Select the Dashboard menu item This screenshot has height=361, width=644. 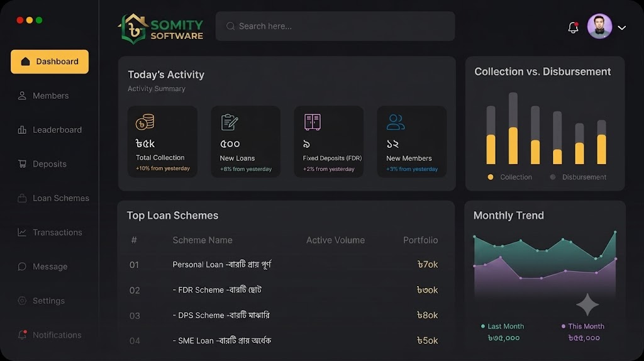pyautogui.click(x=50, y=62)
